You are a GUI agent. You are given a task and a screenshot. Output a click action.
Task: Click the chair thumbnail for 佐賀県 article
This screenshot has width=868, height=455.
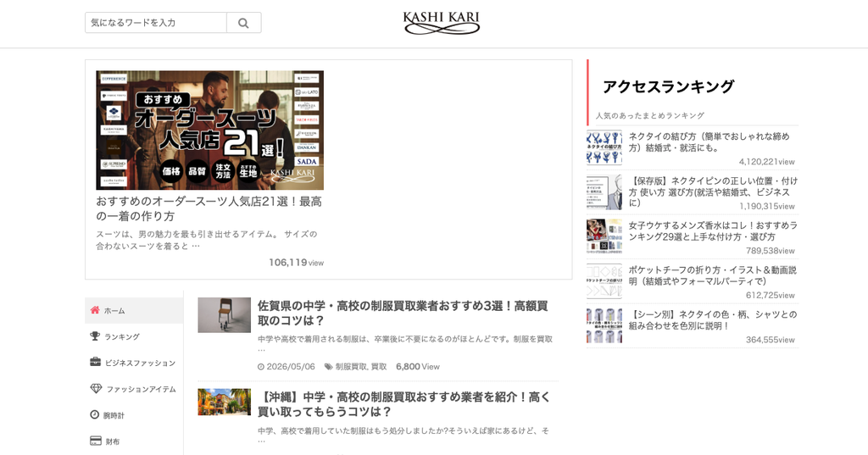[x=224, y=315]
